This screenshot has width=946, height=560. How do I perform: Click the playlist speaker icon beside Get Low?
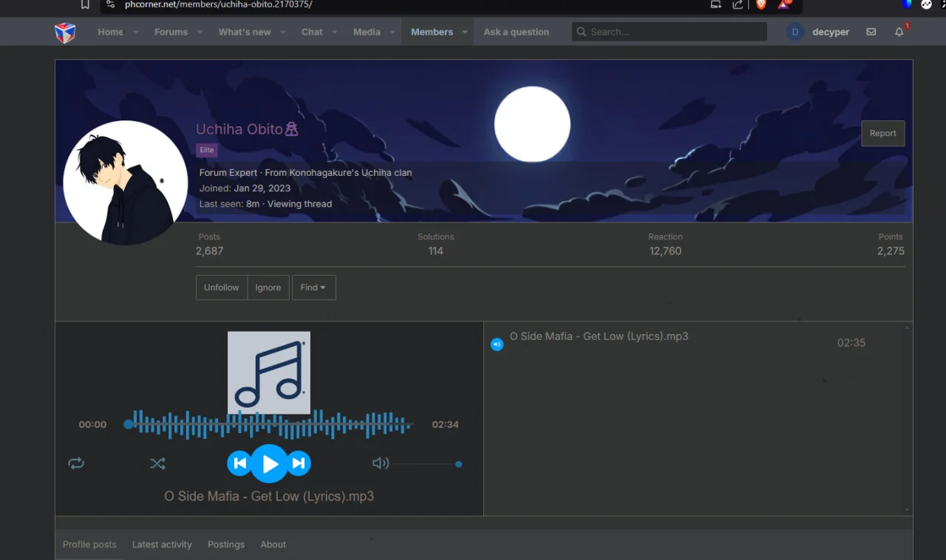pos(497,344)
